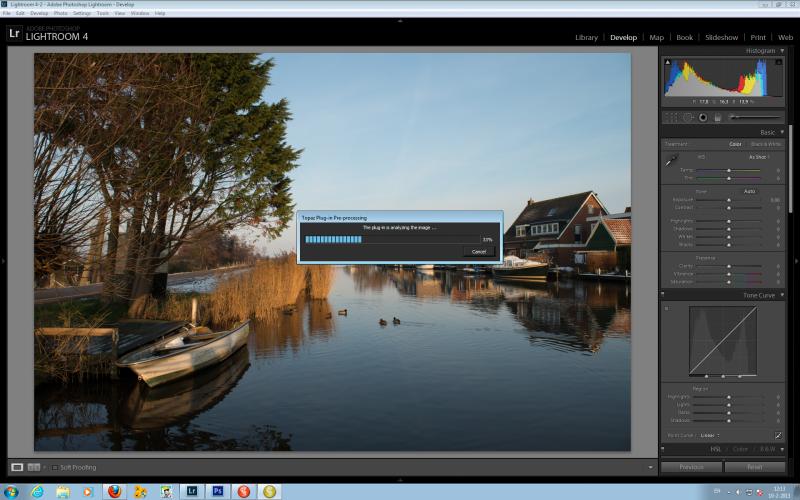The height and width of the screenshot is (500, 800).
Task: Click the Contrast slider handle
Action: [x=729, y=208]
